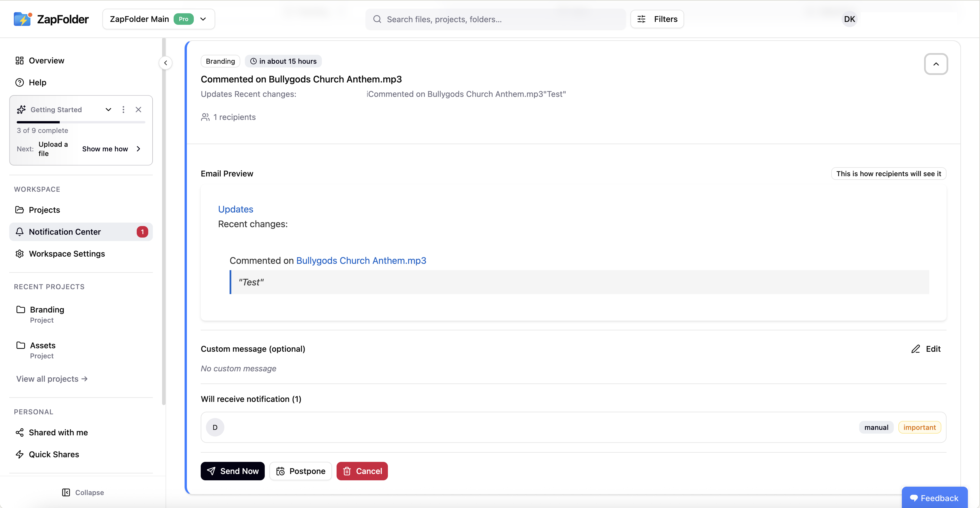980x508 pixels.
Task: Toggle sidebar with the left arrow handle
Action: (x=166, y=63)
